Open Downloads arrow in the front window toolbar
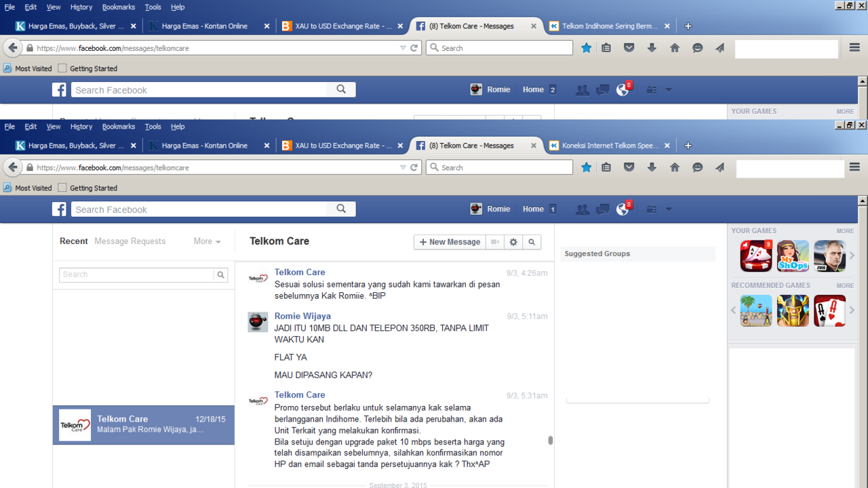Image resolution: width=868 pixels, height=488 pixels. 652,167
